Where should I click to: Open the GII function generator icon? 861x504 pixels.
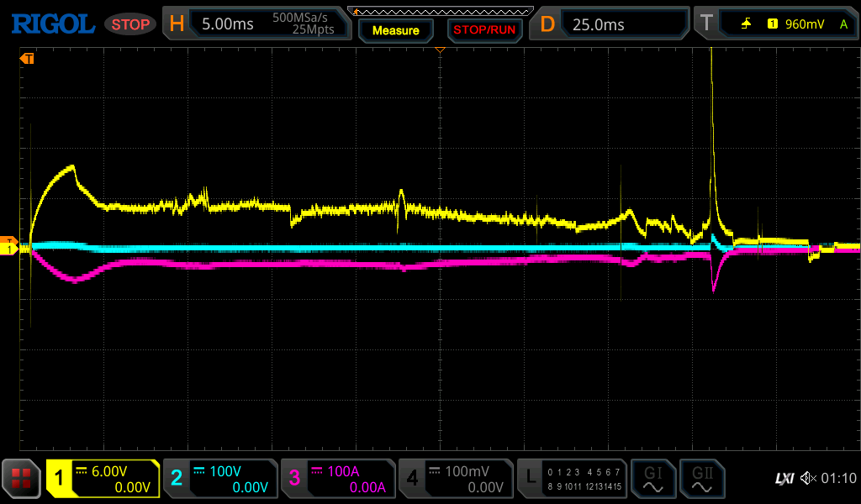[702, 479]
